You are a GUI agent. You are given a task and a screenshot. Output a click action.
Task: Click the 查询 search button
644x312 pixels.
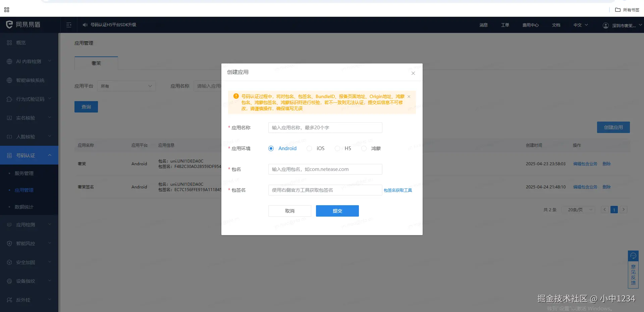tap(86, 107)
